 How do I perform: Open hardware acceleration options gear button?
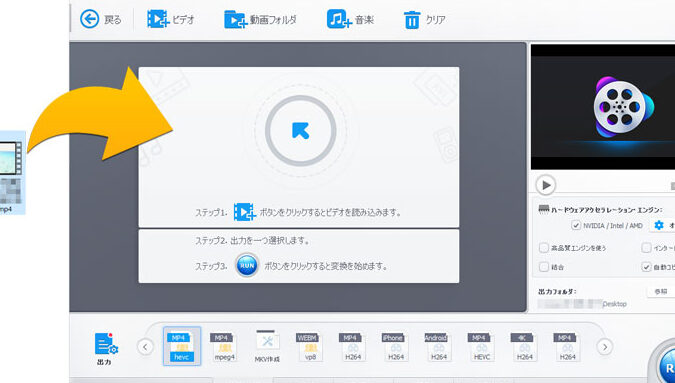pyautogui.click(x=662, y=225)
